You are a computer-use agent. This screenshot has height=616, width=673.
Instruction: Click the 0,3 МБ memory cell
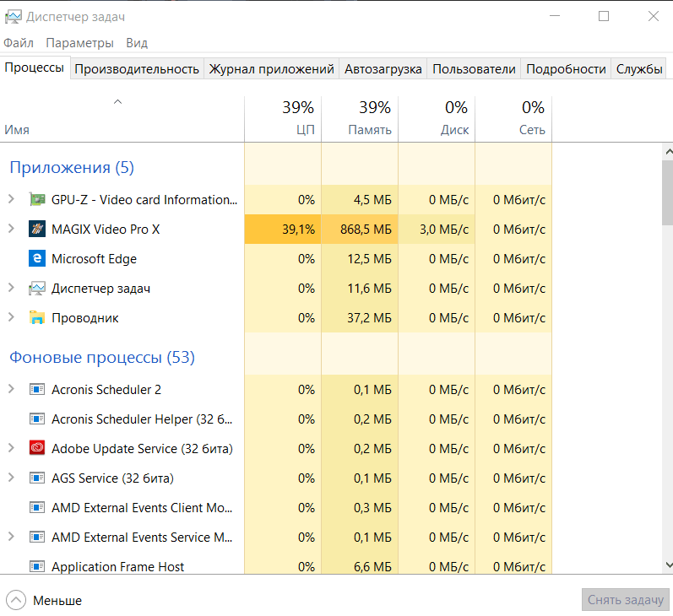[360, 507]
